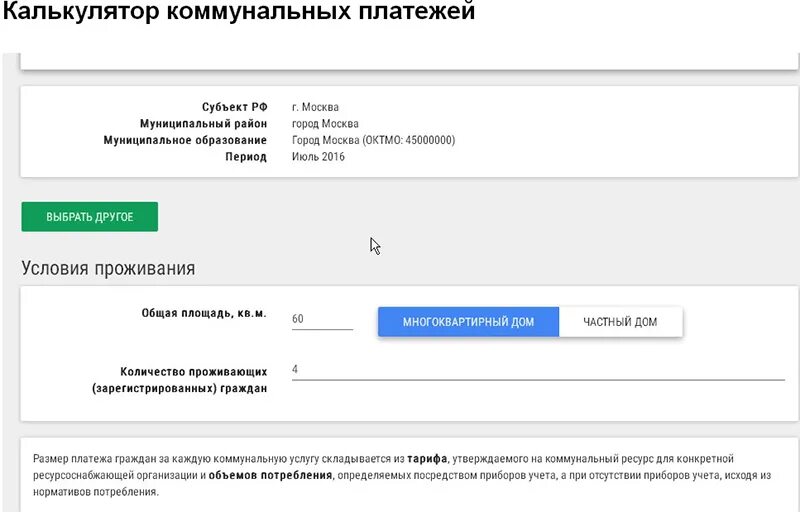800x512 pixels.
Task: Select the 'Июль 2016' period value
Action: coord(318,157)
